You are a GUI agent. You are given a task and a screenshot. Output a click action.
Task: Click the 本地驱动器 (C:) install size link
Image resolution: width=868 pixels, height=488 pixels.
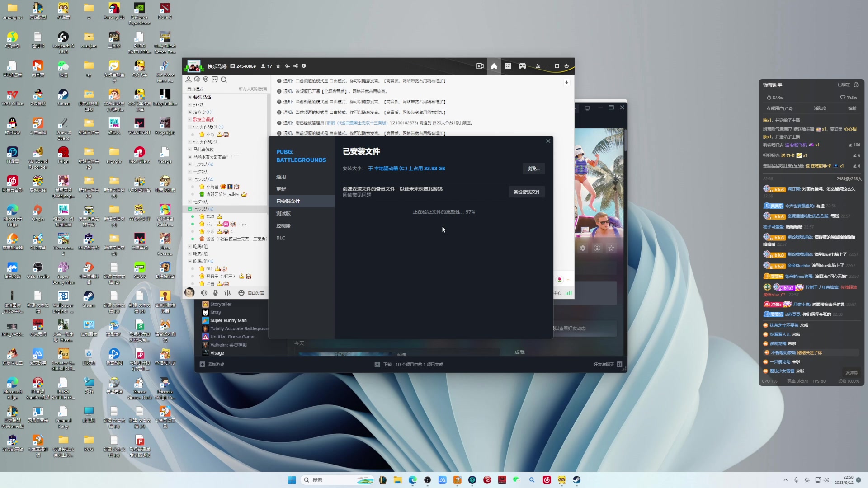click(406, 169)
